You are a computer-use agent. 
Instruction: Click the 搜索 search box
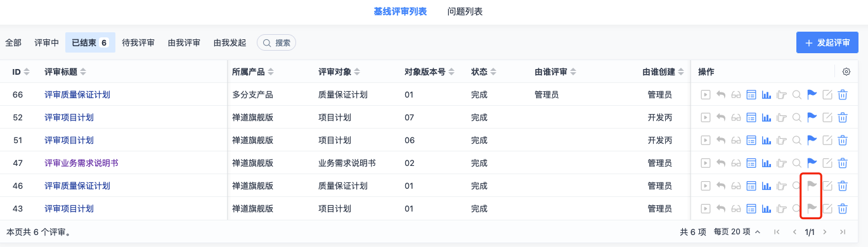pyautogui.click(x=276, y=42)
